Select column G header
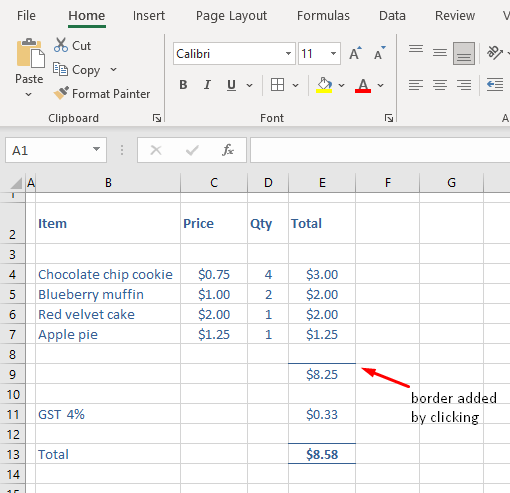 (451, 183)
